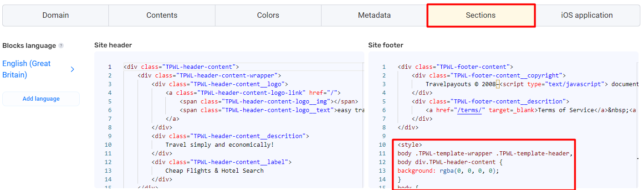Click the Blocks language help icon

tap(61, 46)
